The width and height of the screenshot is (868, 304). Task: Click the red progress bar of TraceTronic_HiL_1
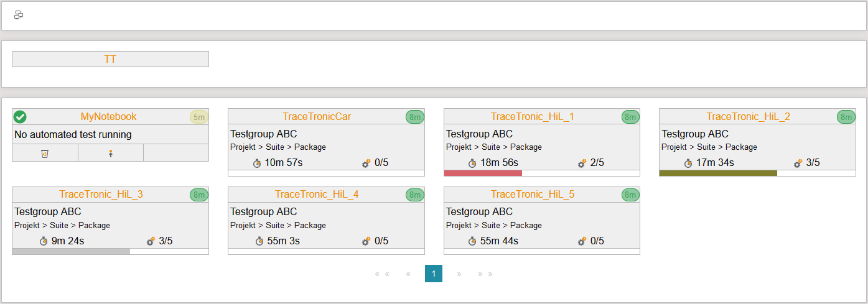coord(483,173)
